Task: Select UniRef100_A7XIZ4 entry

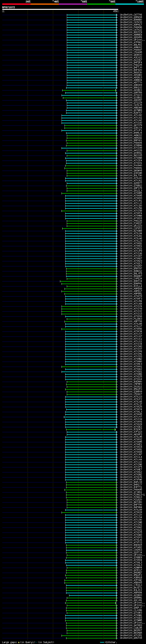Action: tap(131, 306)
